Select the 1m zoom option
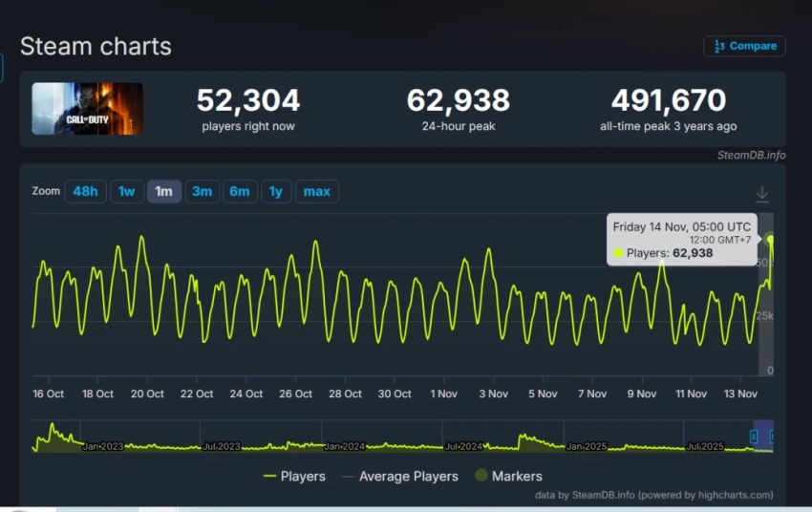This screenshot has height=512, width=812. pyautogui.click(x=163, y=192)
